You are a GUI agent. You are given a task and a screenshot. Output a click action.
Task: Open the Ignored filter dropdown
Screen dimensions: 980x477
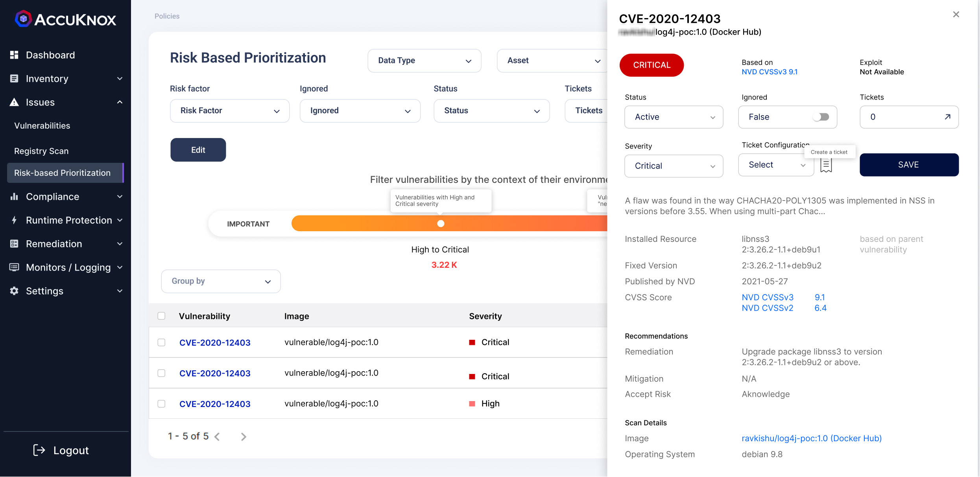(x=360, y=111)
